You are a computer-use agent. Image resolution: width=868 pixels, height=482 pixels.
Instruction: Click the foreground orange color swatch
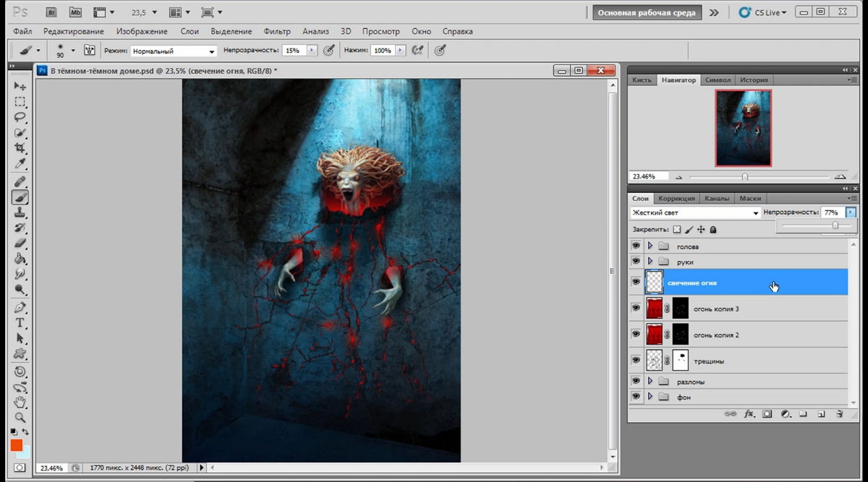point(16,445)
